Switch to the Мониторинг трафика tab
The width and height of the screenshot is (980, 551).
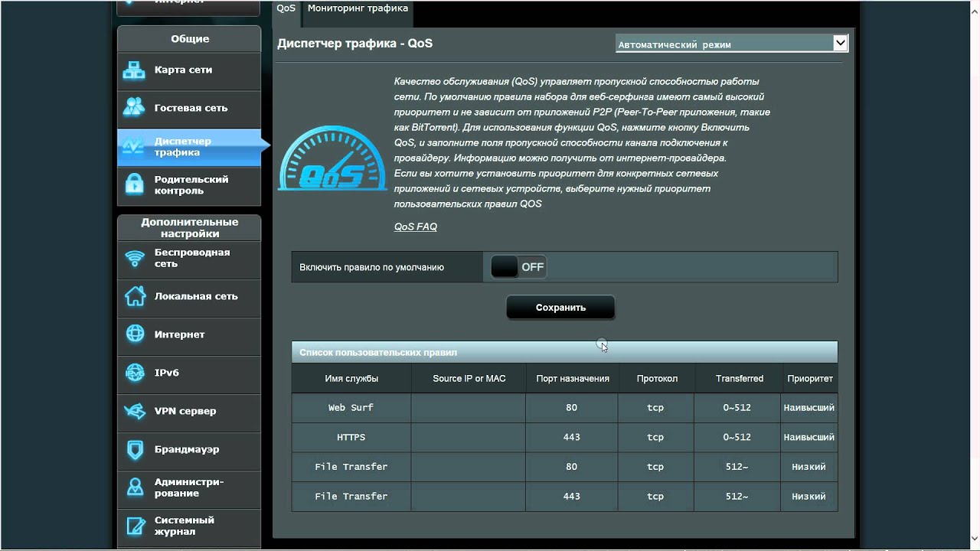pos(358,8)
